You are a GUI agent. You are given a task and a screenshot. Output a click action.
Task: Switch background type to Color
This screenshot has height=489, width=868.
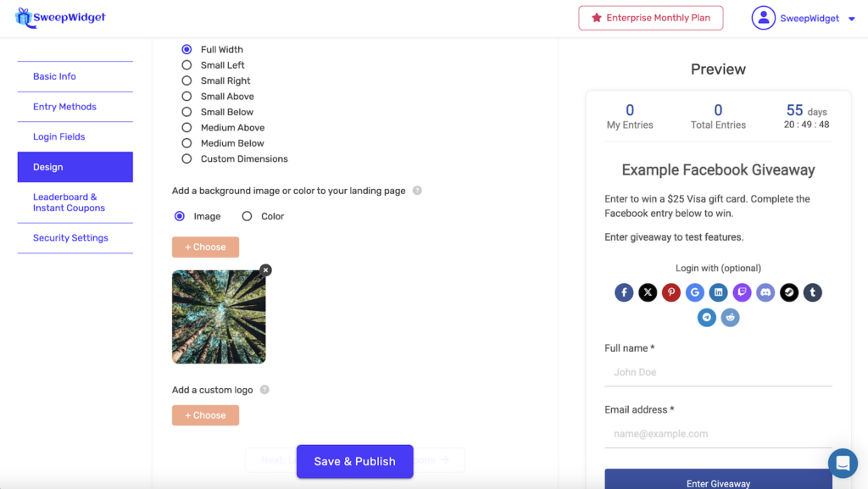click(248, 216)
